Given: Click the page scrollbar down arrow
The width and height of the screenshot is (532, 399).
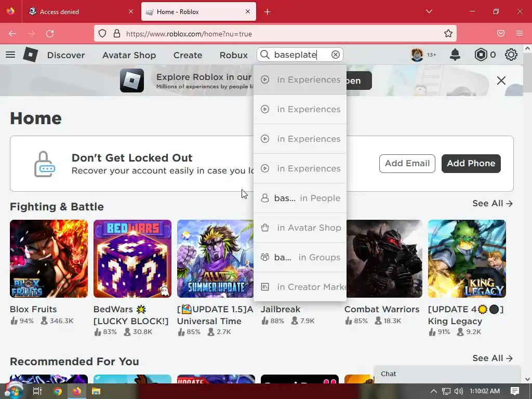Looking at the screenshot, I should click(527, 379).
